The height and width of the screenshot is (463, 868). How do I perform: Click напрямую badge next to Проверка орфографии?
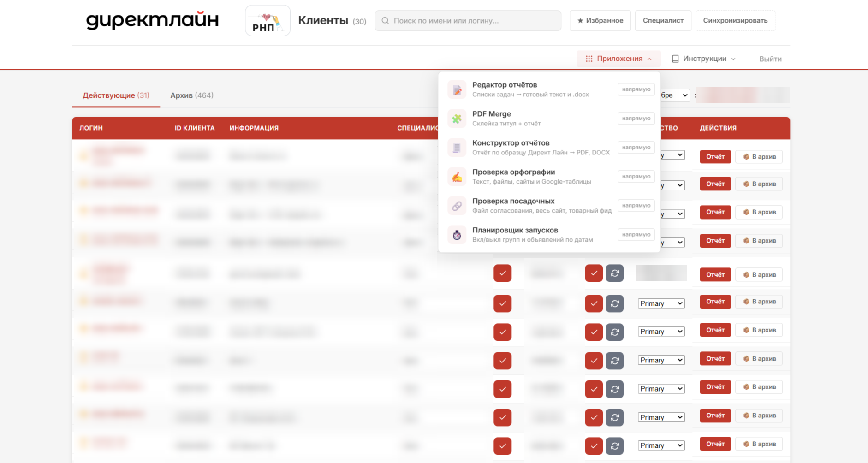(636, 177)
